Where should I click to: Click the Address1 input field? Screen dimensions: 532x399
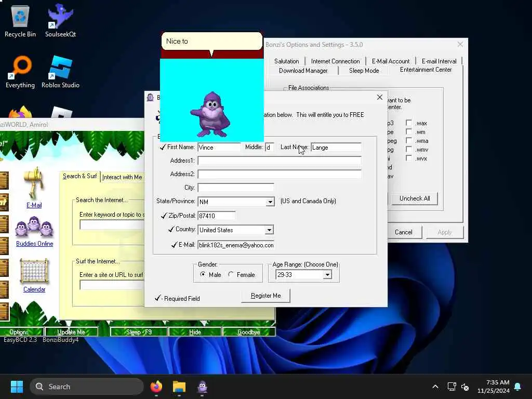tap(279, 161)
